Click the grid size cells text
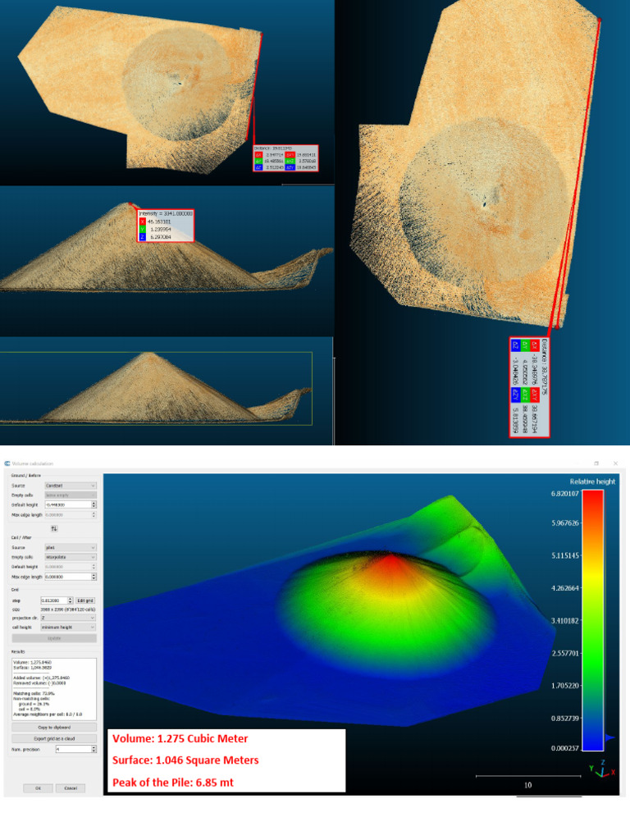630x840 pixels. point(68,609)
